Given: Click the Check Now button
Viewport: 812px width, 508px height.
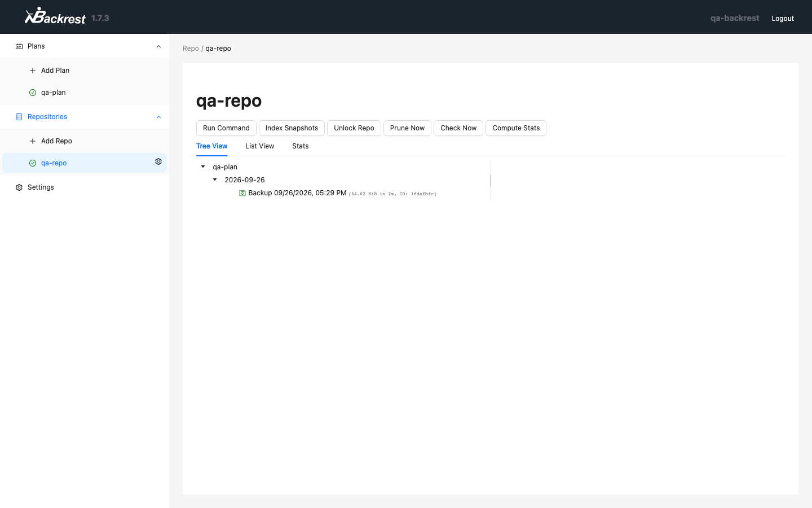Looking at the screenshot, I should coord(458,128).
